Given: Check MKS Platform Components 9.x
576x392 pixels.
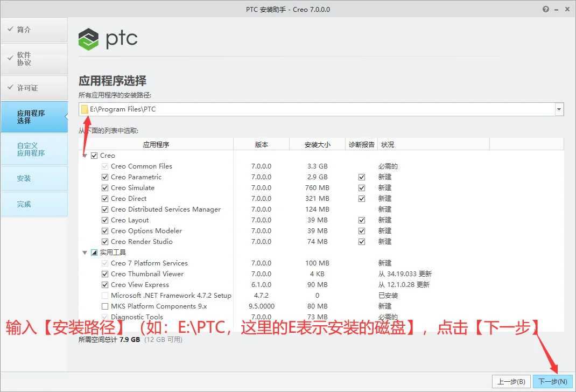Looking at the screenshot, I should tap(104, 306).
